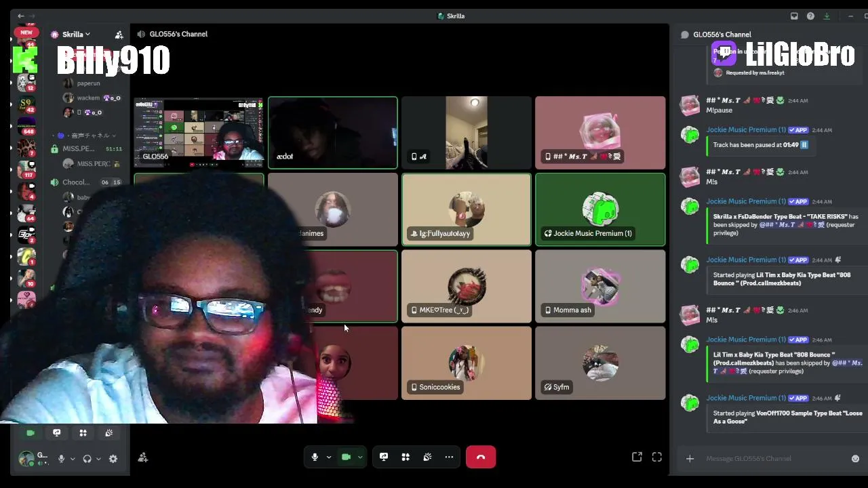The width and height of the screenshot is (868, 488).
Task: Open the Inbox in the title bar
Action: [x=794, y=16]
